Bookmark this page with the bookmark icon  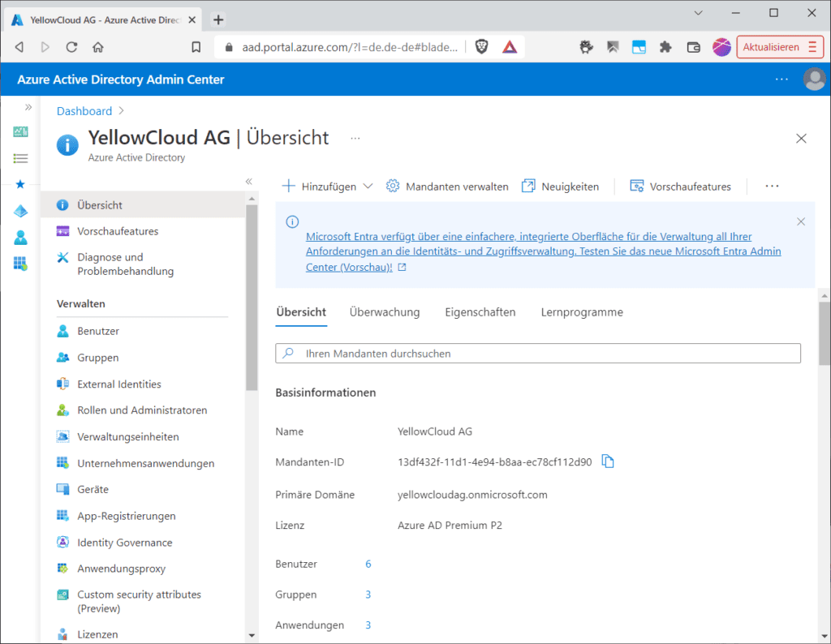coord(196,47)
